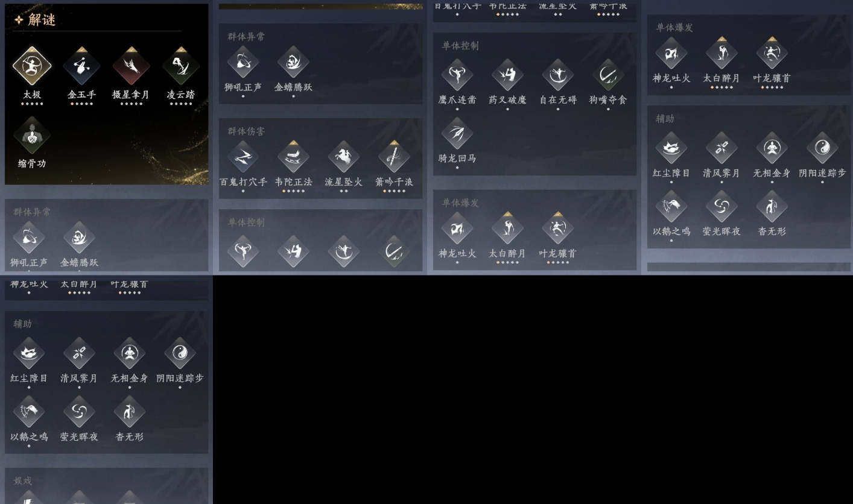Select the 药叉破魔 skill
Viewport: 853px width, 504px height.
pos(507,75)
